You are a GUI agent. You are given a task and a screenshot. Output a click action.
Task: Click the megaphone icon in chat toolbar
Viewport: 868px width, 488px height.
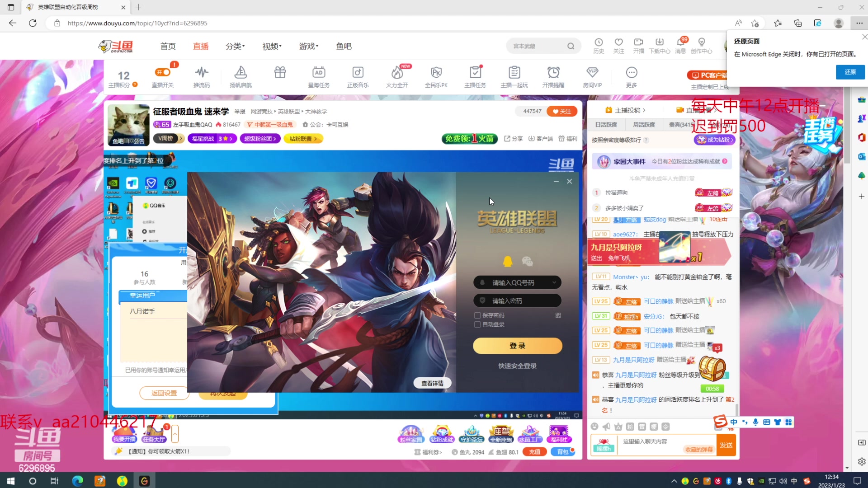606,427
